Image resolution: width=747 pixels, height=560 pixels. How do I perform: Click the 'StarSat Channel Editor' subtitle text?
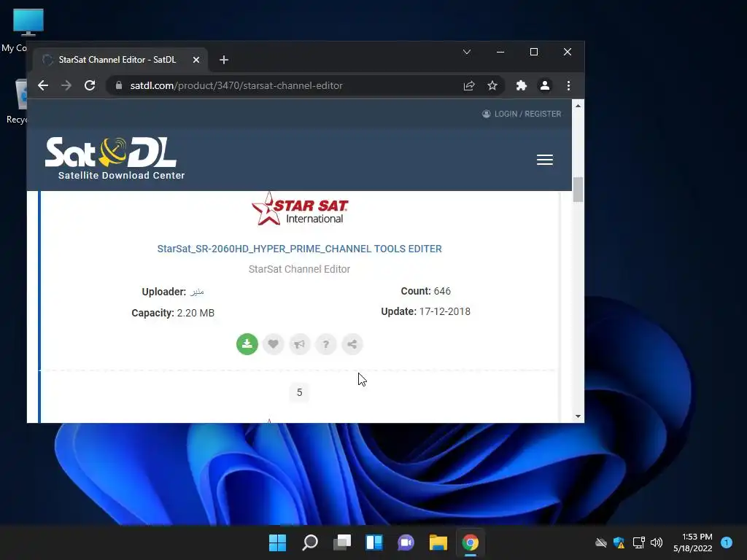click(299, 269)
